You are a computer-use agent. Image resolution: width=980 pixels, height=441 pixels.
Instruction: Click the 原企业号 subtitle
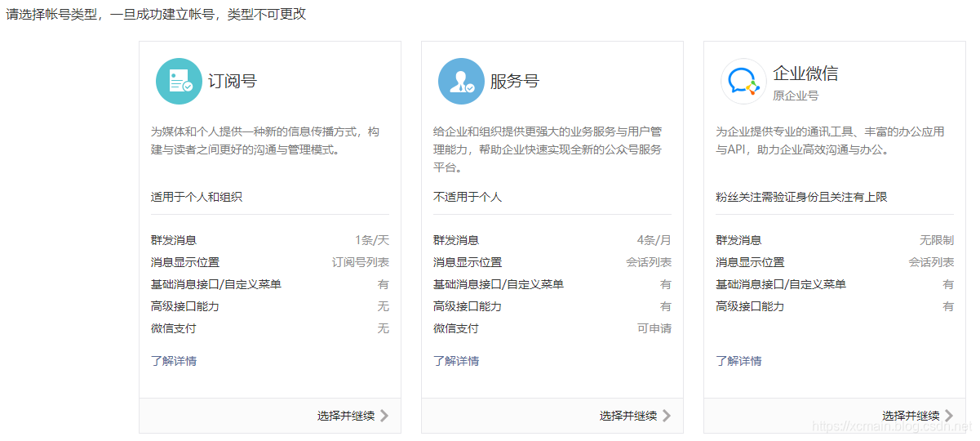(796, 96)
